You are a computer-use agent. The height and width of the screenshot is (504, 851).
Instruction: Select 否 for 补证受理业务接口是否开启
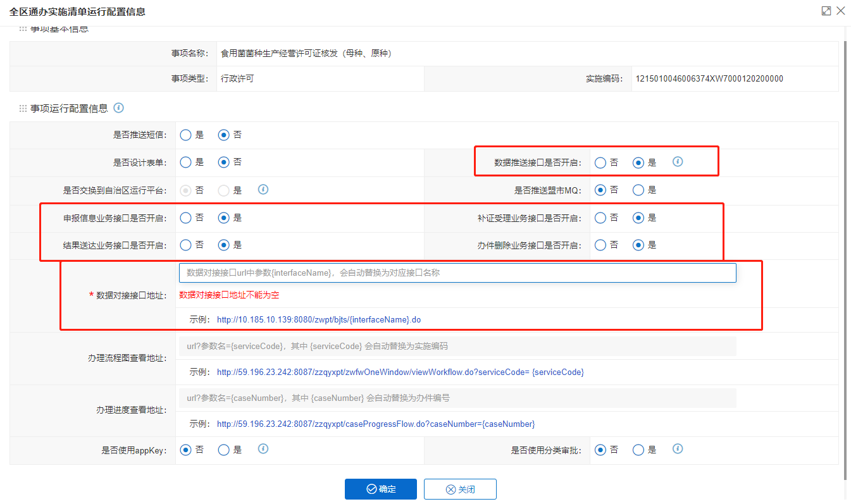pyautogui.click(x=600, y=218)
